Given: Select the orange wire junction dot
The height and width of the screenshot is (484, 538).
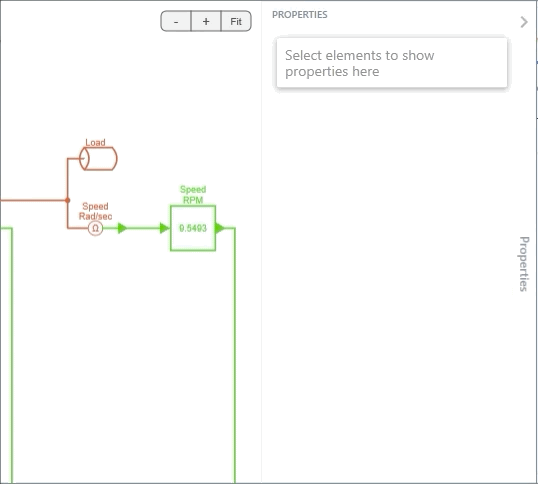Looking at the screenshot, I should 68,200.
